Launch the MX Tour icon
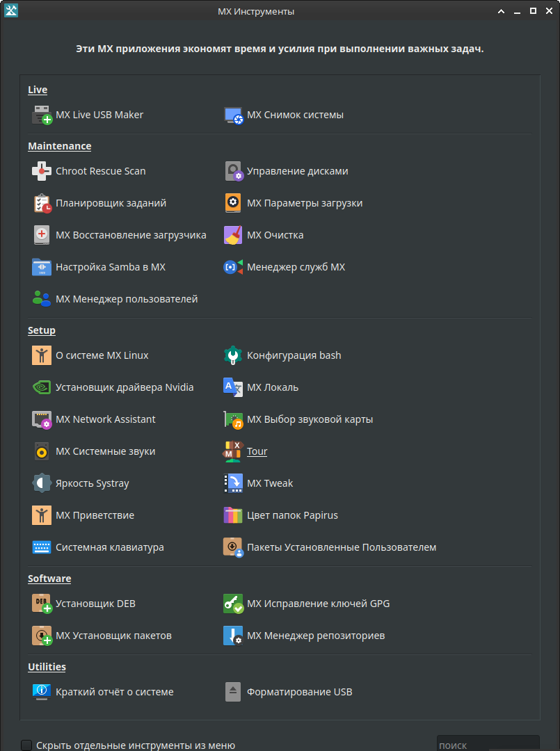 tap(233, 452)
